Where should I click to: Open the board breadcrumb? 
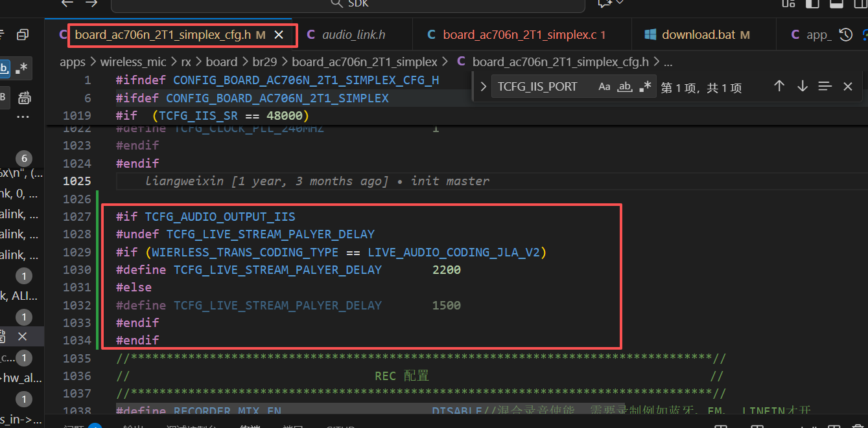pyautogui.click(x=222, y=62)
